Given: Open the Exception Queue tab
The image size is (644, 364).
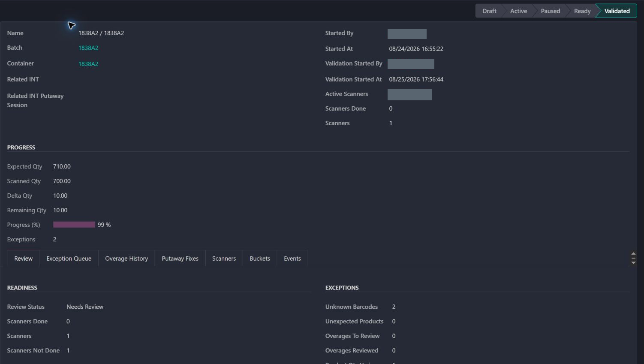Looking at the screenshot, I should pos(69,259).
